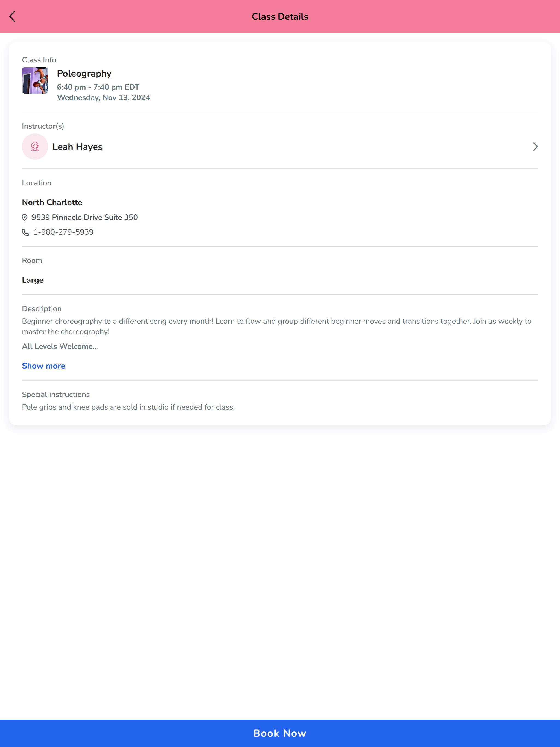The height and width of the screenshot is (747, 560).
Task: Click the Beginner choreography description paragraph
Action: 277,326
